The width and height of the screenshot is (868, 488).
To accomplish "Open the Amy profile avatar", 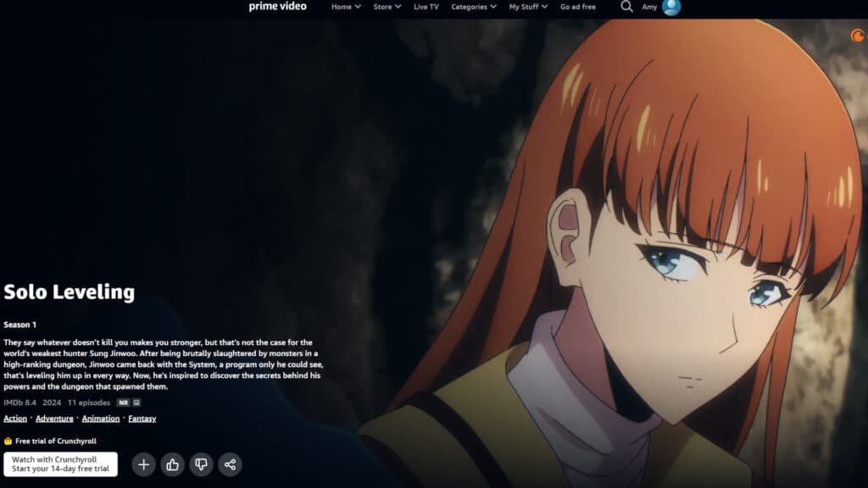I will coord(670,7).
